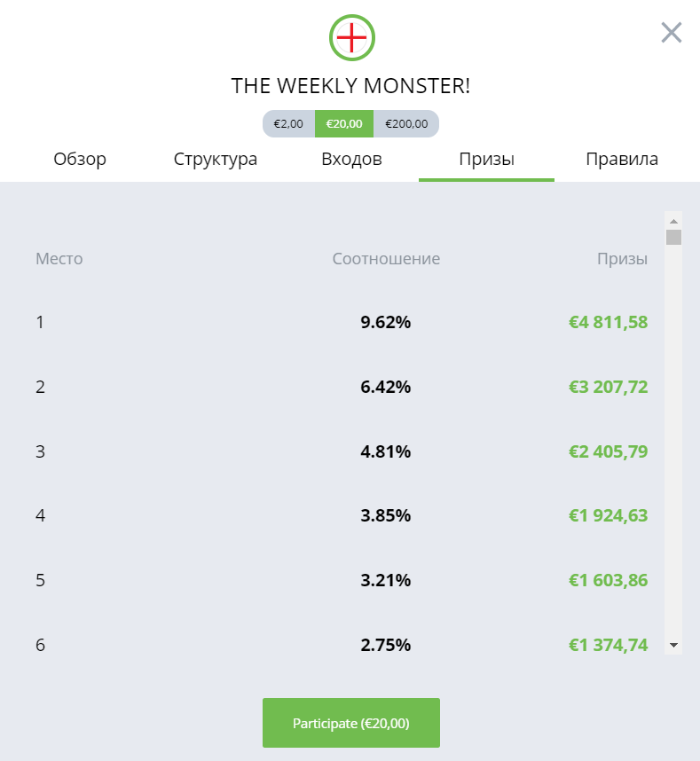700x761 pixels.
Task: Select the Призы tab
Action: [x=486, y=159]
